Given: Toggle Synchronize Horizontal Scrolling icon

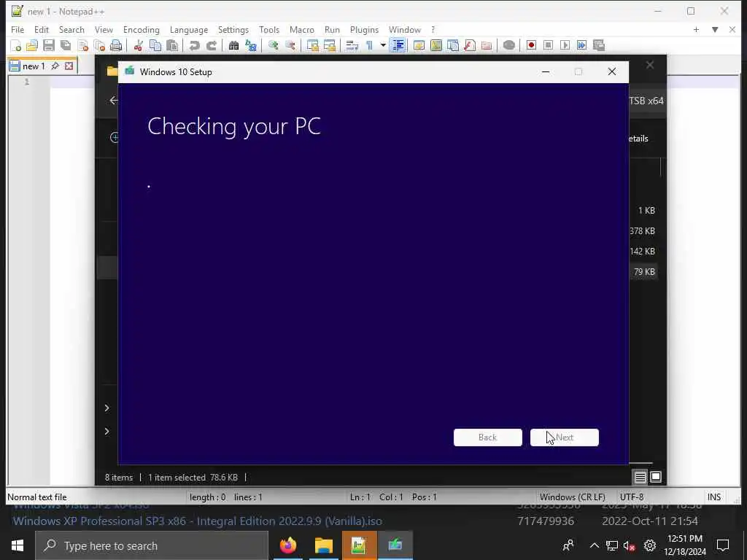Looking at the screenshot, I should (x=330, y=46).
